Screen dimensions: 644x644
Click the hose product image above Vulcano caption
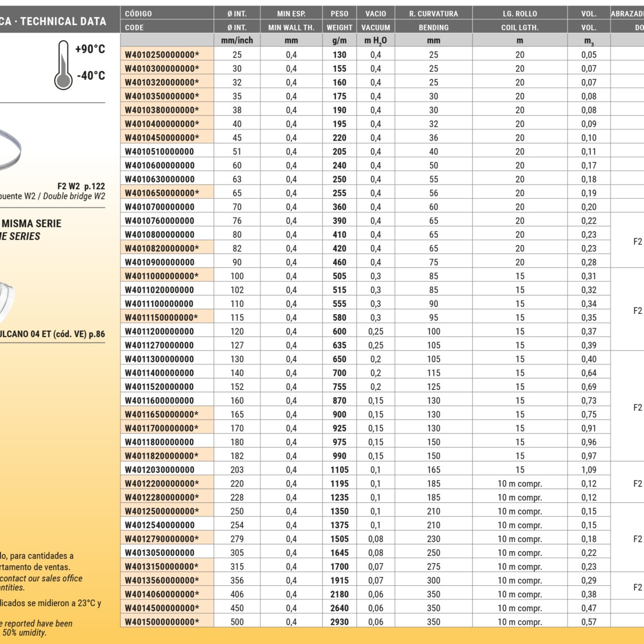pyautogui.click(x=8, y=295)
